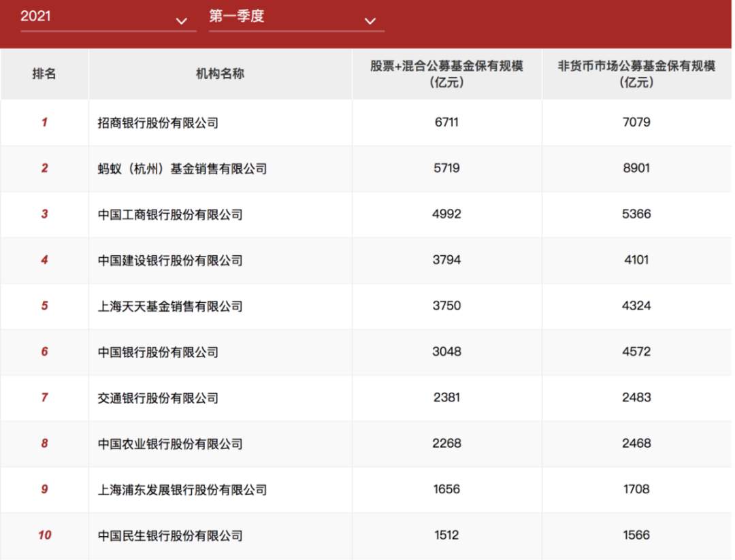Click the 排名 column header

(x=44, y=73)
